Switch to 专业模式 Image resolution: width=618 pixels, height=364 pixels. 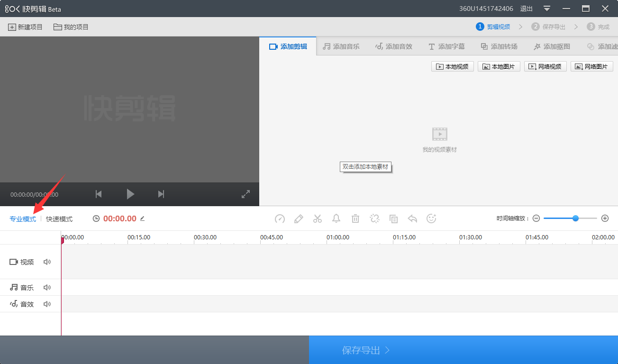tap(23, 219)
